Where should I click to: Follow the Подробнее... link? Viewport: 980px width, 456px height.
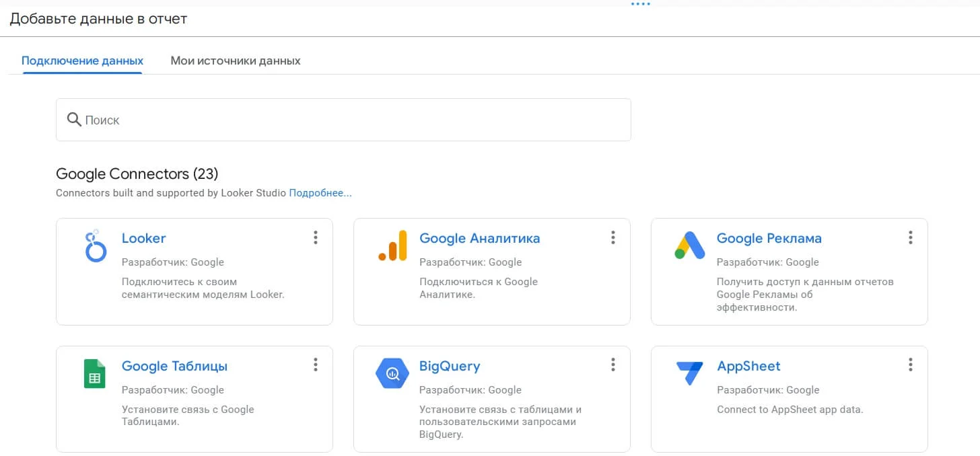320,193
